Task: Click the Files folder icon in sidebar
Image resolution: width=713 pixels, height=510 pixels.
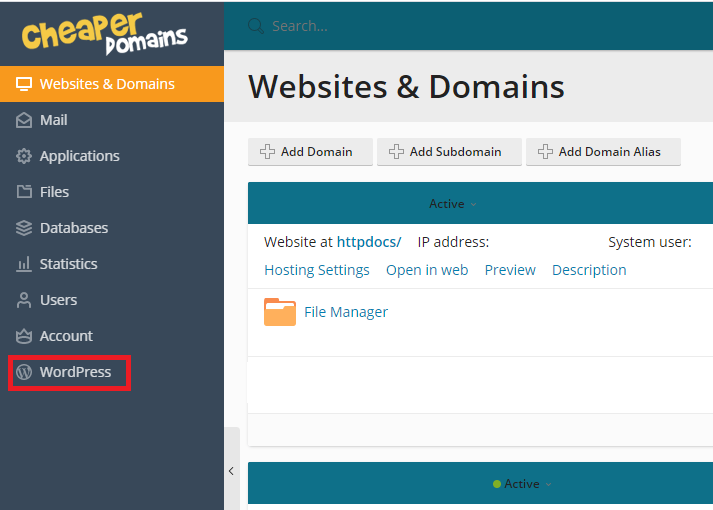Action: [x=24, y=192]
